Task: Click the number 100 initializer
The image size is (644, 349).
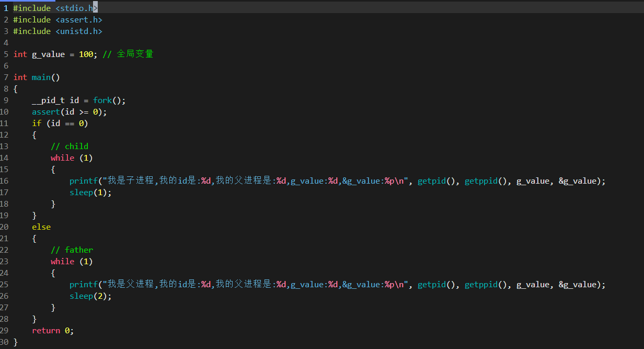Action: (86, 54)
